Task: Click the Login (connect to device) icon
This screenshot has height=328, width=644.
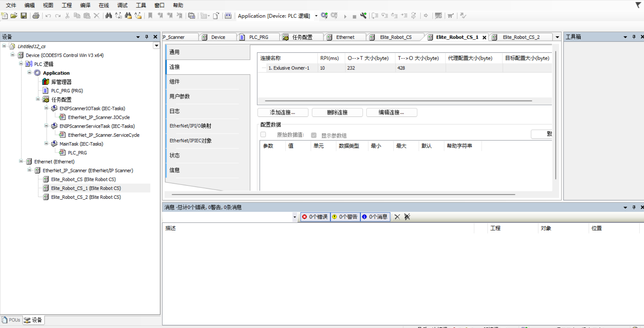Action: tap(324, 16)
